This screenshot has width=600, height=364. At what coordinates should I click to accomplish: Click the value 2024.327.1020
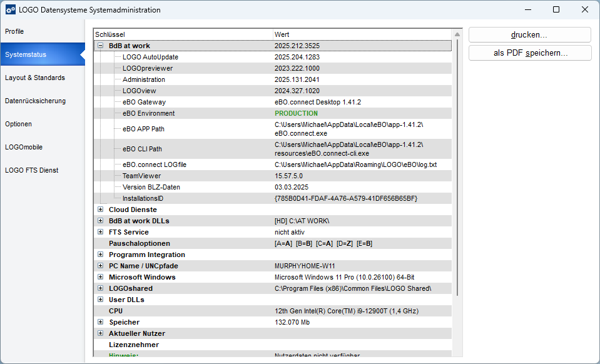coord(297,91)
